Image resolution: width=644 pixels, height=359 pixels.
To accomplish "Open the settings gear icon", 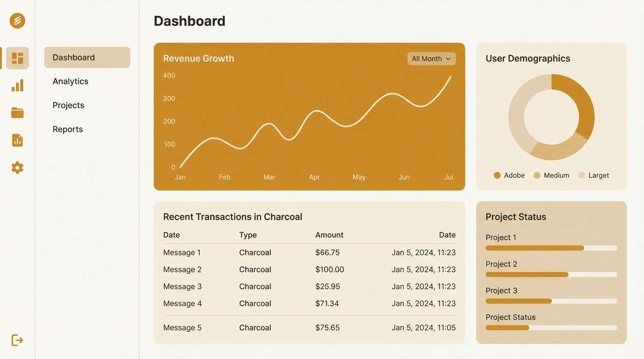I will coord(17,167).
